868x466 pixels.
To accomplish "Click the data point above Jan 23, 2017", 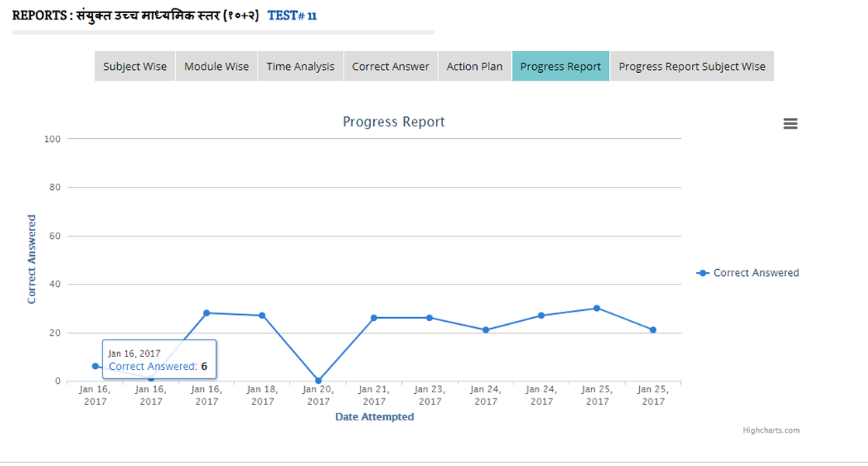I will coord(430,318).
